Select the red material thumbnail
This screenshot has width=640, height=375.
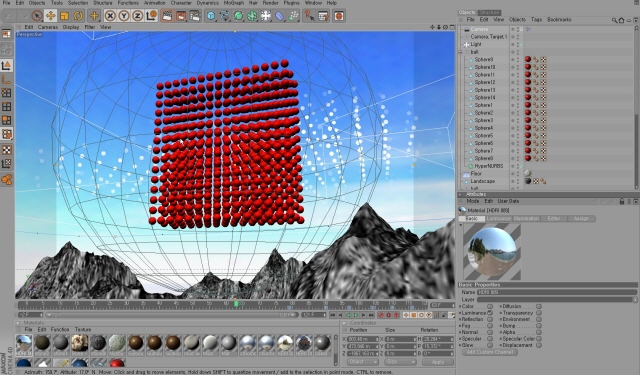116,363
